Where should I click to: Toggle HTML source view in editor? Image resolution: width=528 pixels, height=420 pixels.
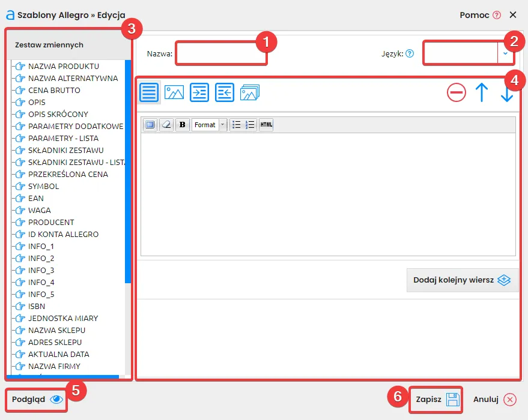coord(266,125)
